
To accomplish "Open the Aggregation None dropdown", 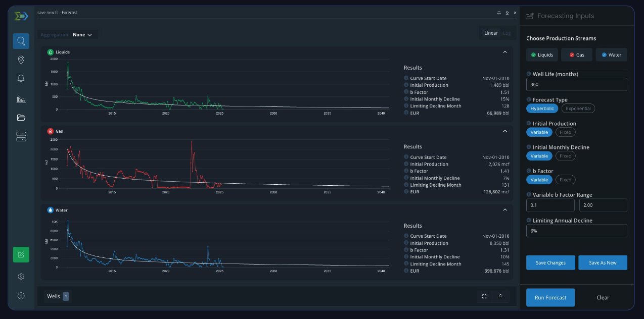I will [x=82, y=35].
